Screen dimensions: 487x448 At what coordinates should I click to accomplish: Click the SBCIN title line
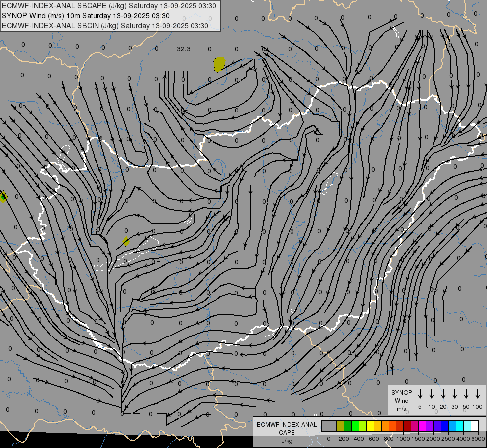(x=105, y=26)
